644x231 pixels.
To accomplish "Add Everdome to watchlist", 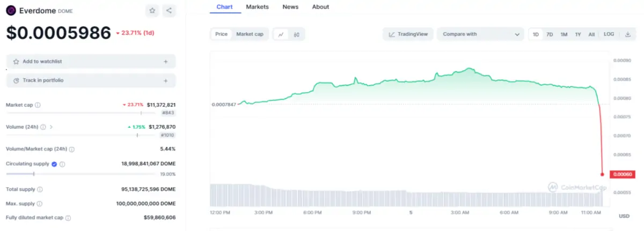I will [x=91, y=62].
